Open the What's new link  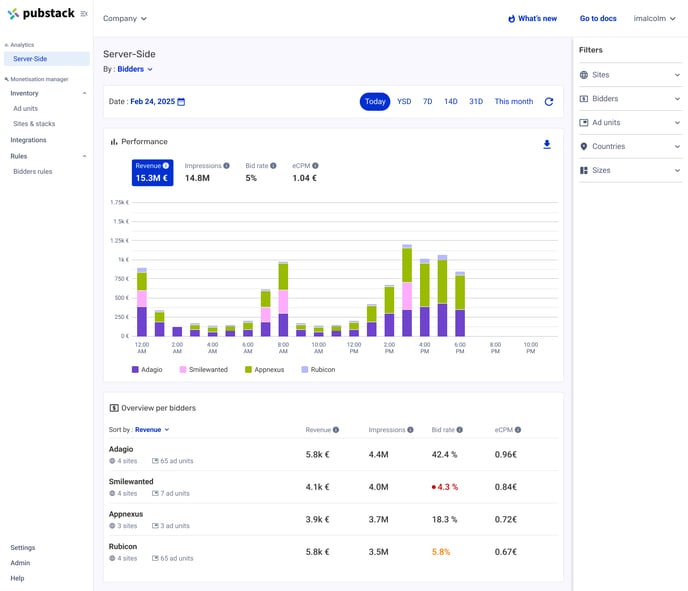tap(532, 18)
